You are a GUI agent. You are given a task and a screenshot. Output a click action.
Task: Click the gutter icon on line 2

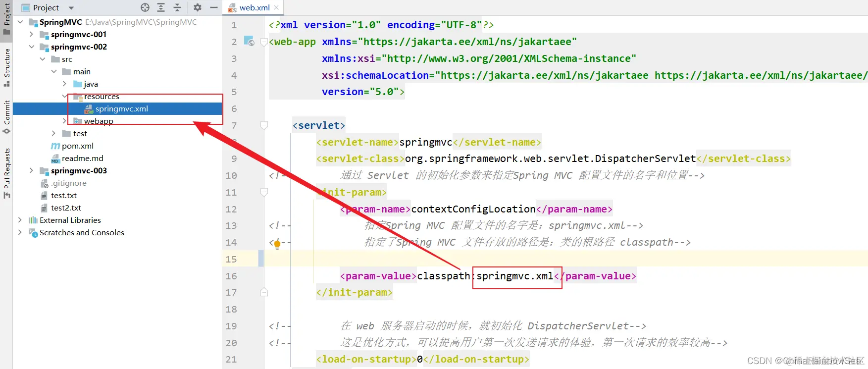(249, 41)
